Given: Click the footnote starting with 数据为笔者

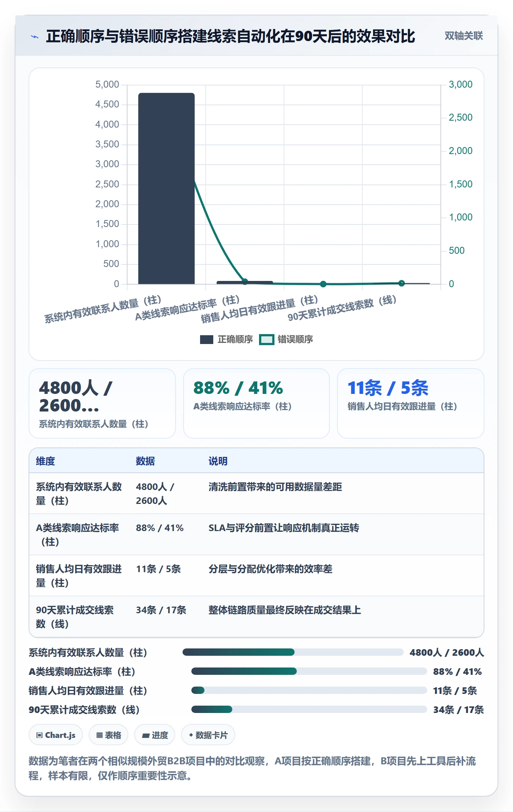Looking at the screenshot, I should 252,768.
